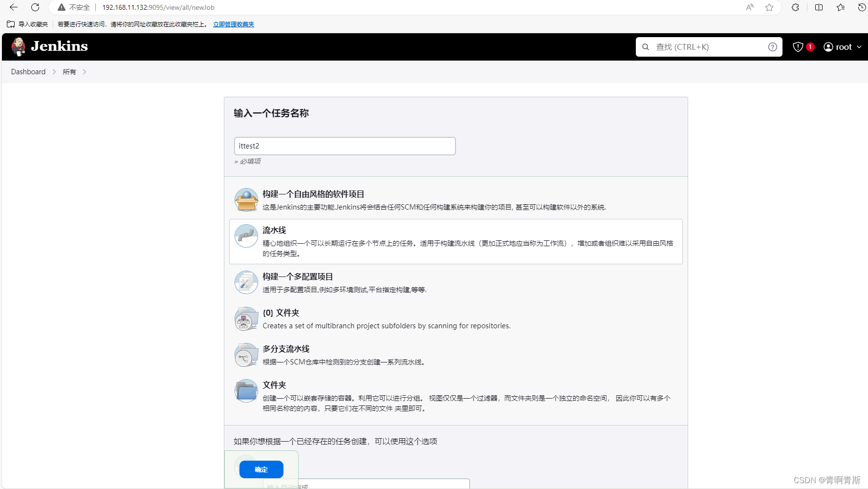Screen dimensions: 868x489
Task: Click the 确定 confirm button
Action: tap(261, 469)
